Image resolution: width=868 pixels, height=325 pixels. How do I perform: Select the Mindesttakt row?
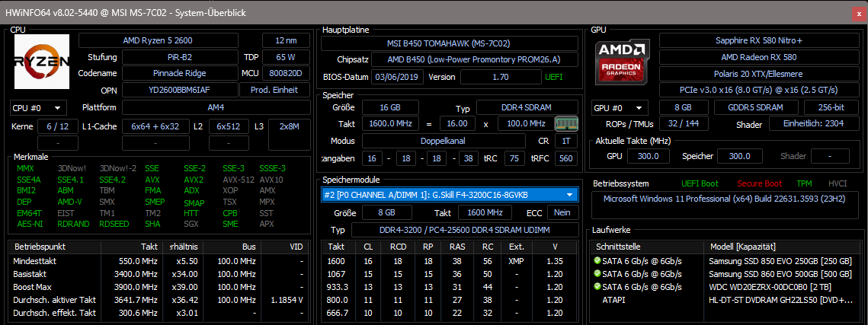point(159,260)
